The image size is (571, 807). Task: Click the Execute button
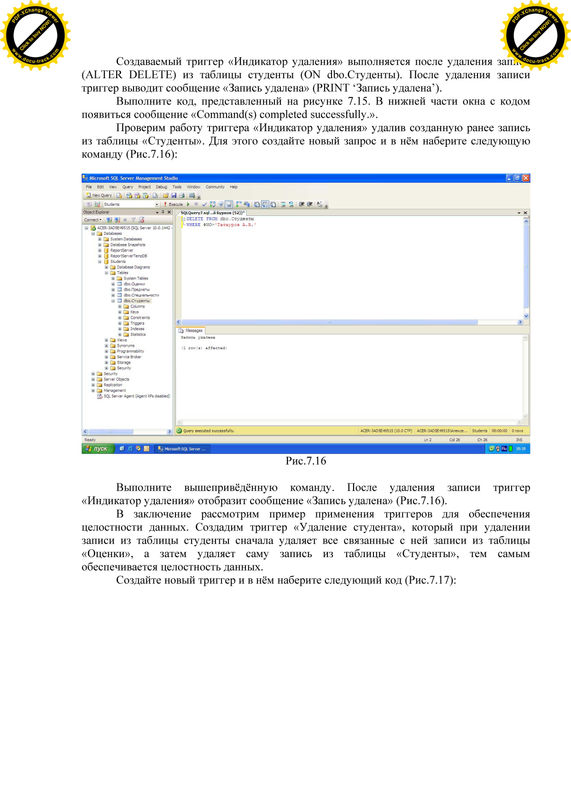coord(174,204)
